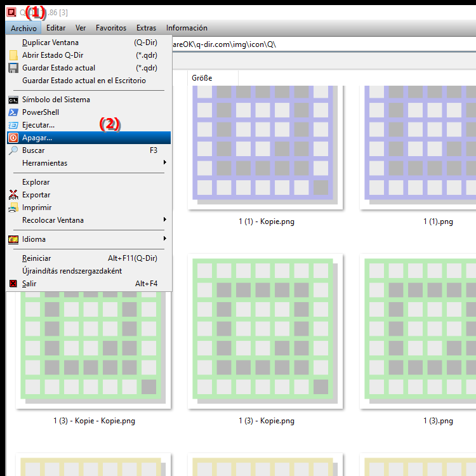Image resolution: width=476 pixels, height=476 pixels.
Task: Expand the Herramientas submenu arrow
Action: 165,162
